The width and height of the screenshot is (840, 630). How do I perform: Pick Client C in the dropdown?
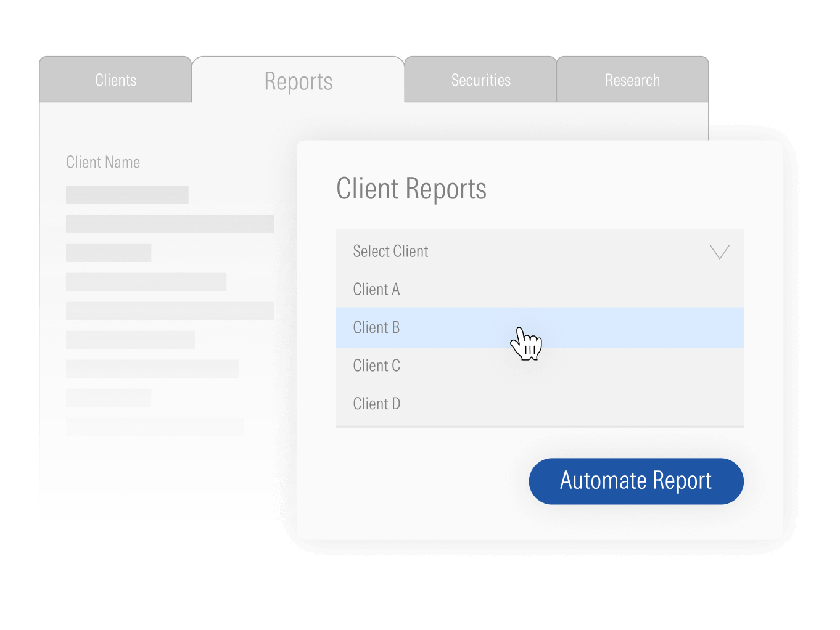(x=376, y=366)
